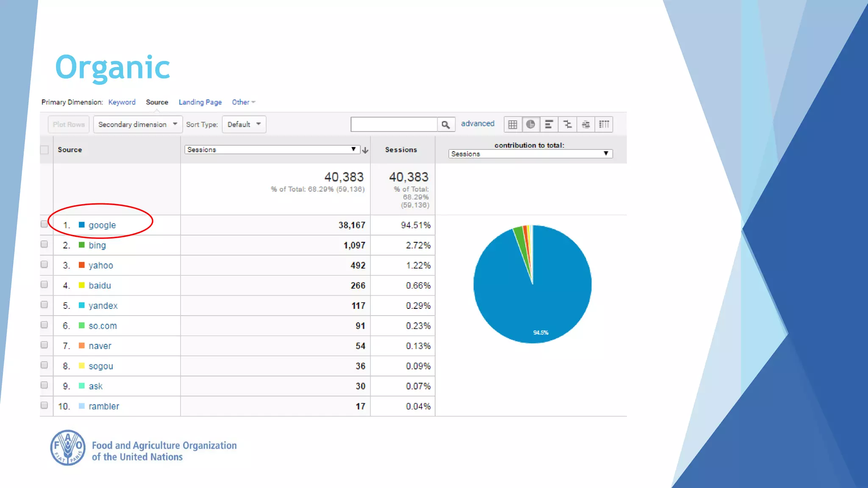This screenshot has height=488, width=868.
Task: Select the pivot table view icon
Action: point(604,125)
